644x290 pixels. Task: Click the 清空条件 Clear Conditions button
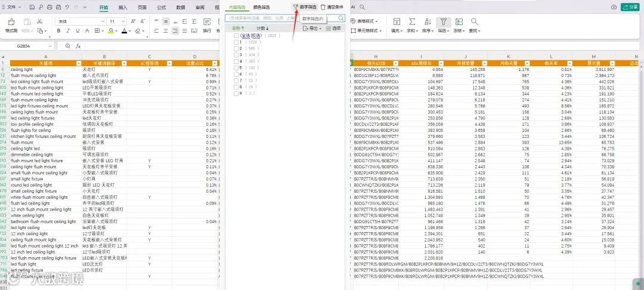tap(332, 7)
